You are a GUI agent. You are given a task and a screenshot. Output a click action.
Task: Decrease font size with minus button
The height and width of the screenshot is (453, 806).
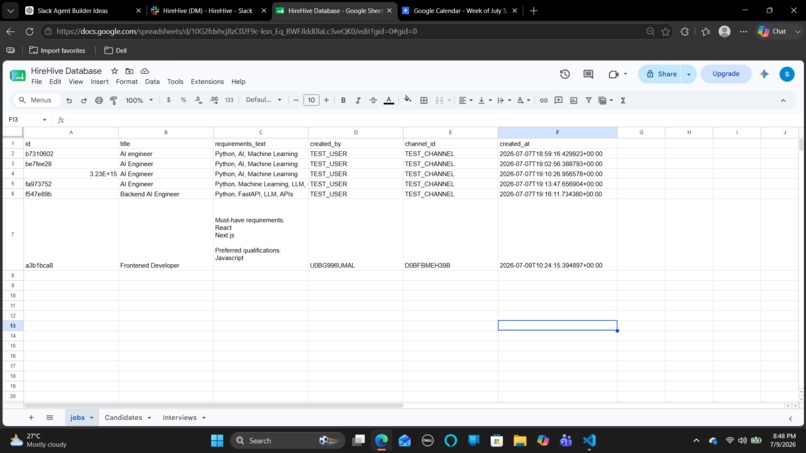pos(296,100)
